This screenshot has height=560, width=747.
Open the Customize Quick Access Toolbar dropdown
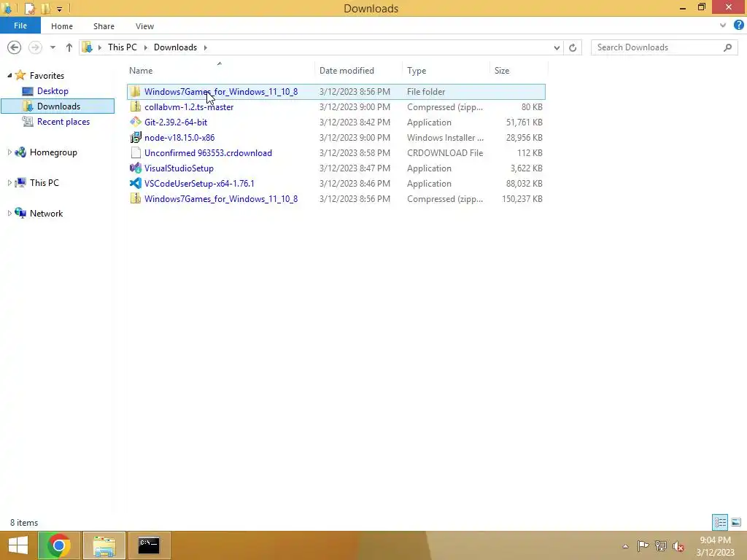click(59, 9)
